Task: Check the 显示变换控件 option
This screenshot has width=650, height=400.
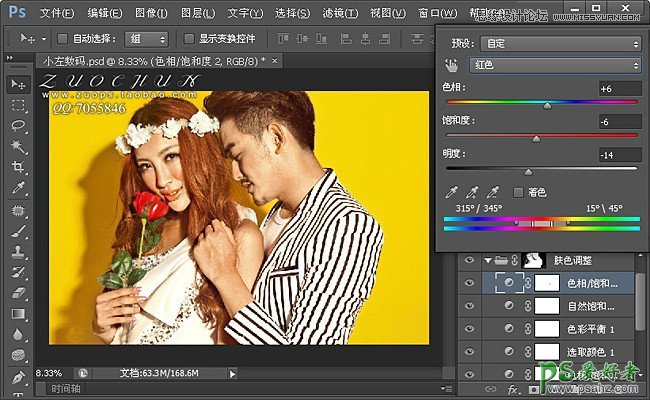Action: [190, 39]
